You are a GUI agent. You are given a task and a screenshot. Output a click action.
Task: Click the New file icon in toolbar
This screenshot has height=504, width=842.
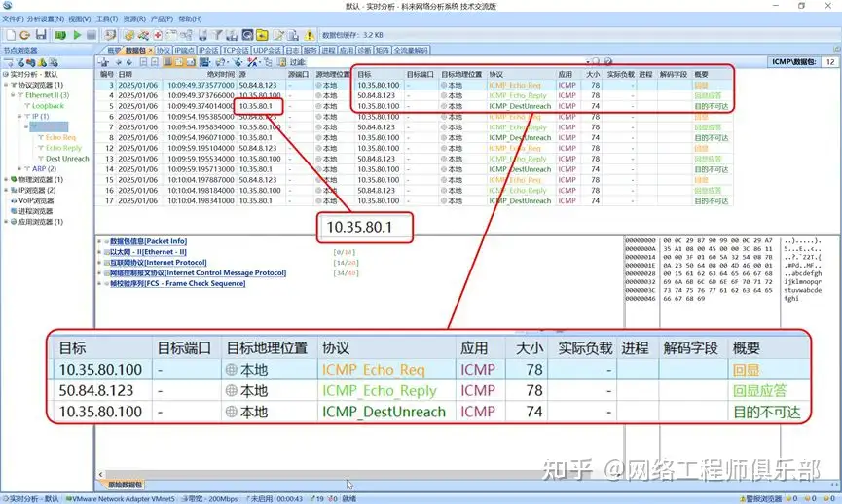(x=9, y=35)
